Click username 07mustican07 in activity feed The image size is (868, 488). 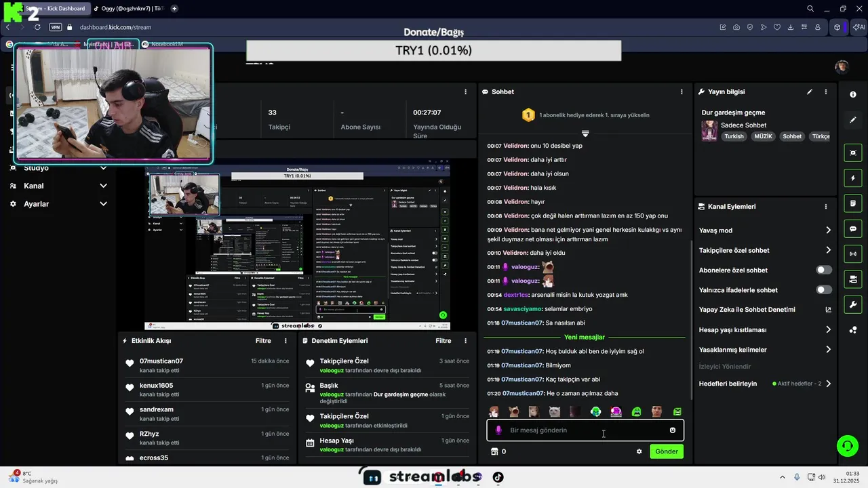tap(161, 361)
